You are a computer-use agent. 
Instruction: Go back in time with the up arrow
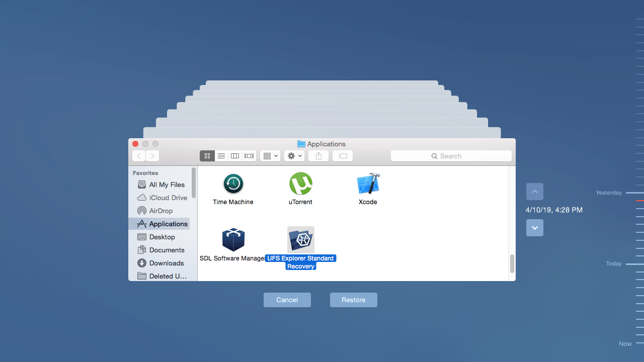click(x=534, y=192)
